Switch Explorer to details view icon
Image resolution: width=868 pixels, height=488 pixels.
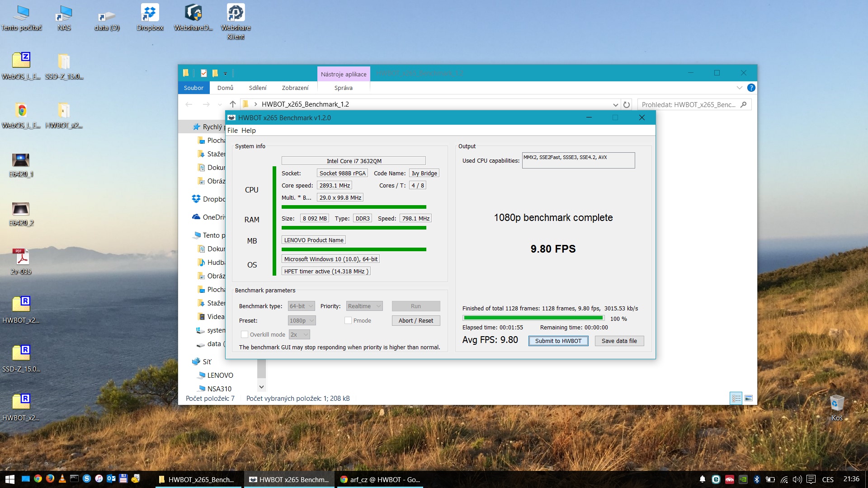736,398
